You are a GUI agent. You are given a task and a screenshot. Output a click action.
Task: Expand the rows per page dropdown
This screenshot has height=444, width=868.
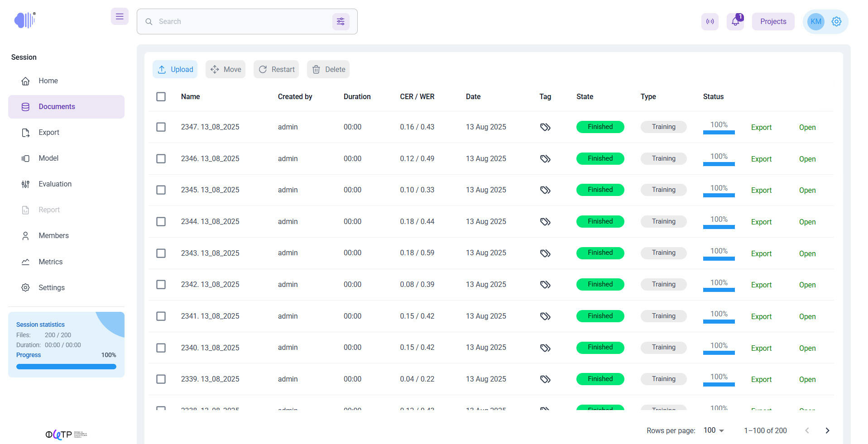tap(714, 430)
